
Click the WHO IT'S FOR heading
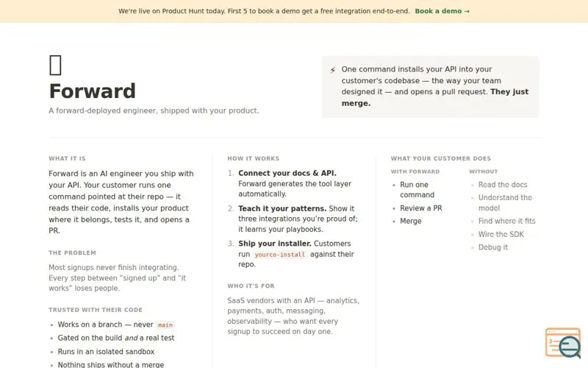[x=251, y=286]
